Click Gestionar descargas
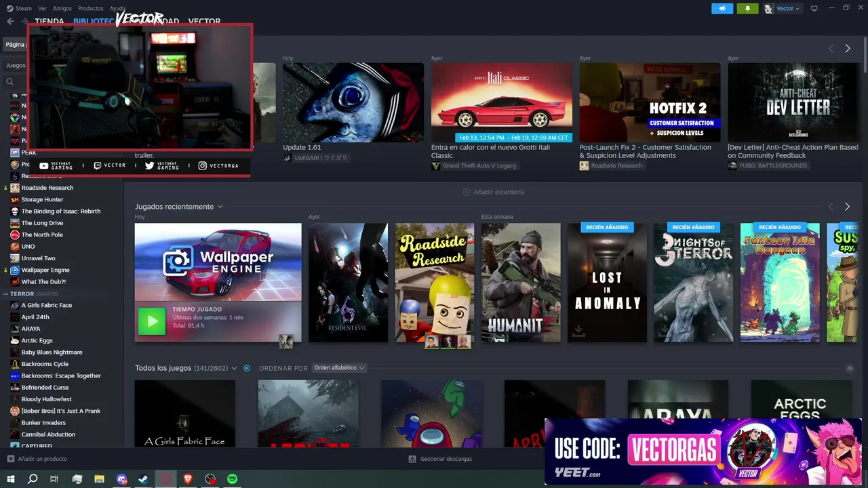The image size is (868, 488). point(446,459)
